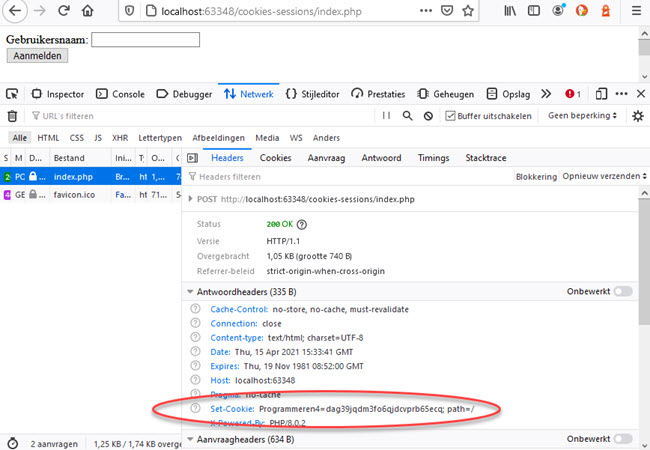Open the Geheugen tab

pos(446,94)
